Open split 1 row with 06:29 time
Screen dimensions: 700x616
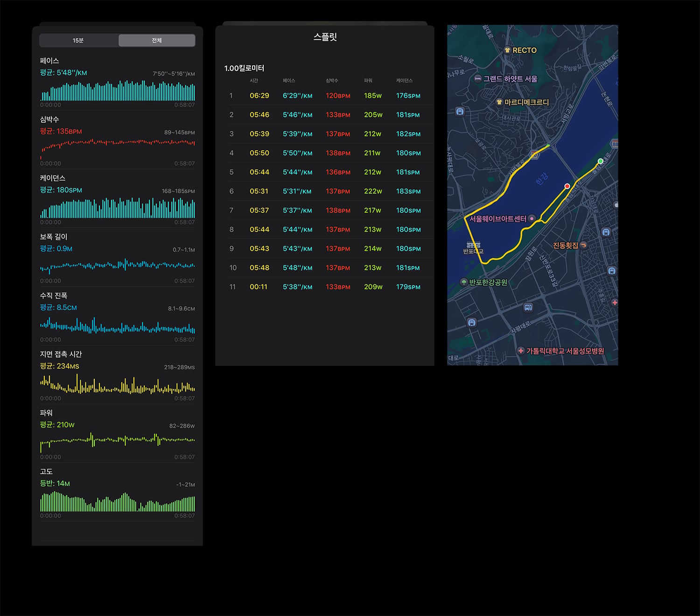[325, 96]
